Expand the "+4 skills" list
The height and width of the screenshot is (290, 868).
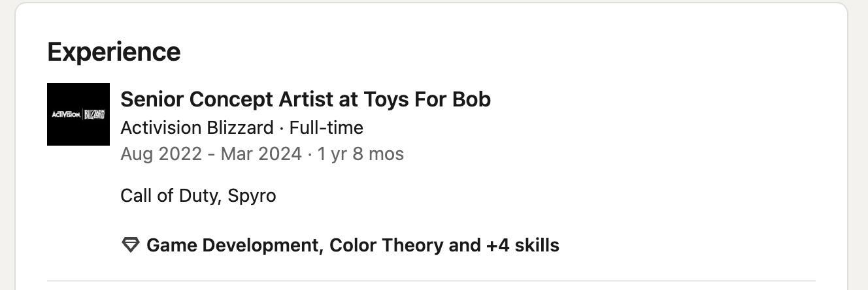coord(523,246)
